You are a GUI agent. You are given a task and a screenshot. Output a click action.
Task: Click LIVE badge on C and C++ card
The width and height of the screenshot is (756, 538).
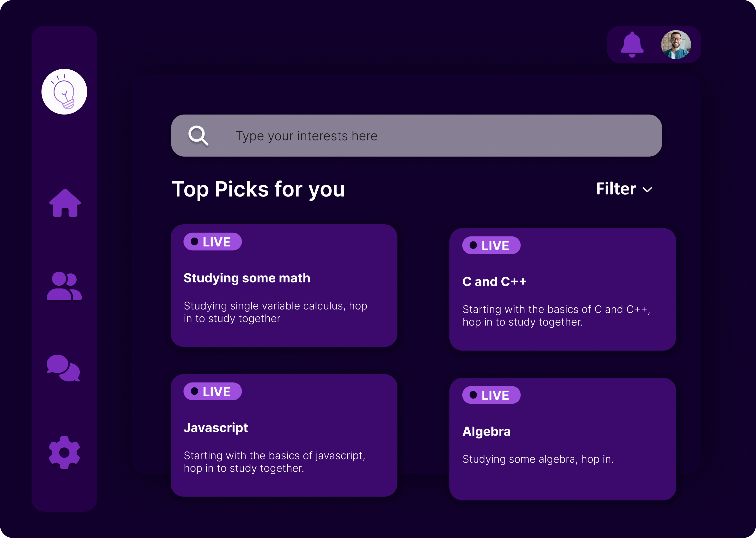tap(491, 245)
